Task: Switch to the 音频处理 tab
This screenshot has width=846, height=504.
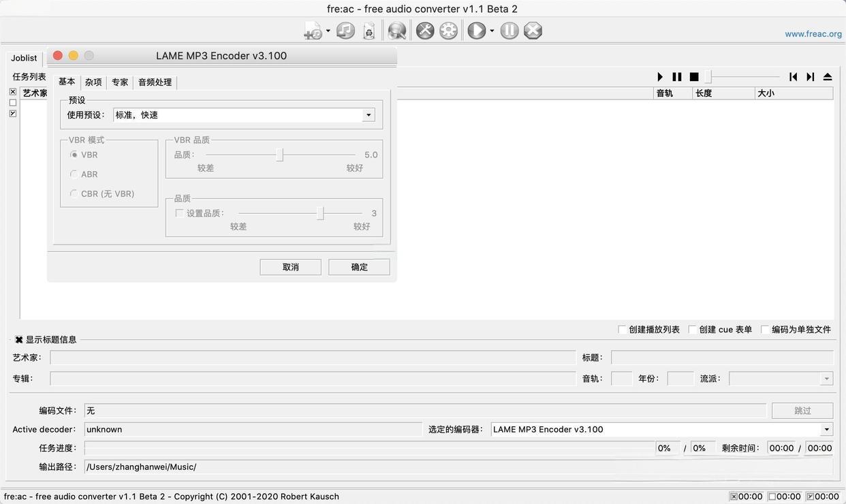Action: point(155,82)
